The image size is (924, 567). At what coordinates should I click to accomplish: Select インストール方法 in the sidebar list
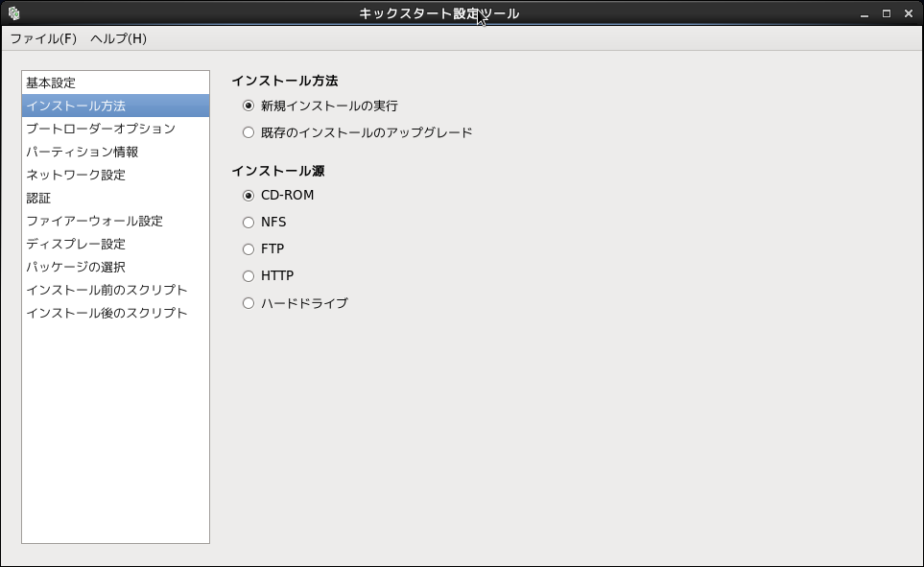(76, 106)
